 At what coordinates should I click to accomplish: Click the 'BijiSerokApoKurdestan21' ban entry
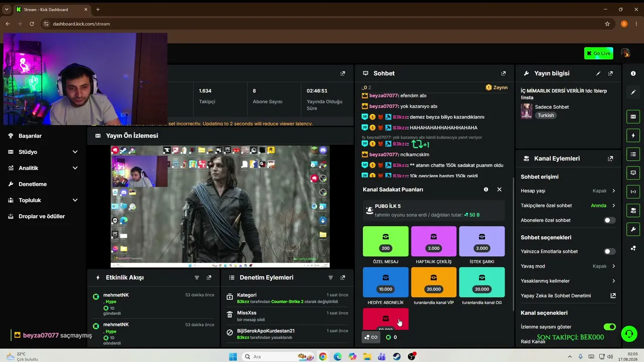pos(287,334)
